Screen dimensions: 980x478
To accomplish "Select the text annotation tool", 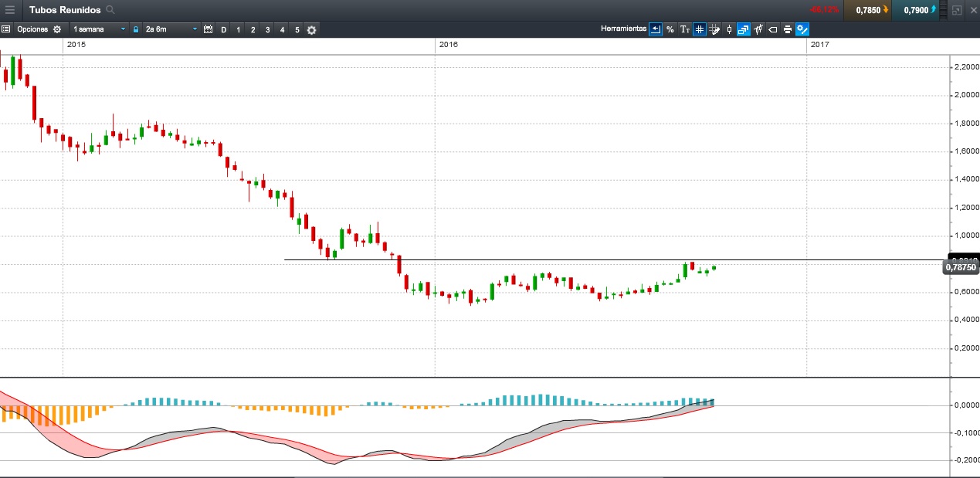I will point(684,29).
